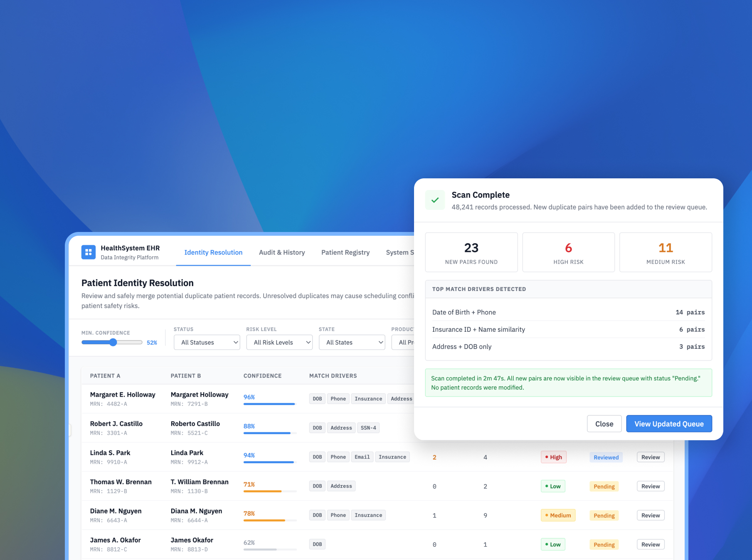The height and width of the screenshot is (560, 752).
Task: Open the Audit & History tab
Action: coord(282,252)
